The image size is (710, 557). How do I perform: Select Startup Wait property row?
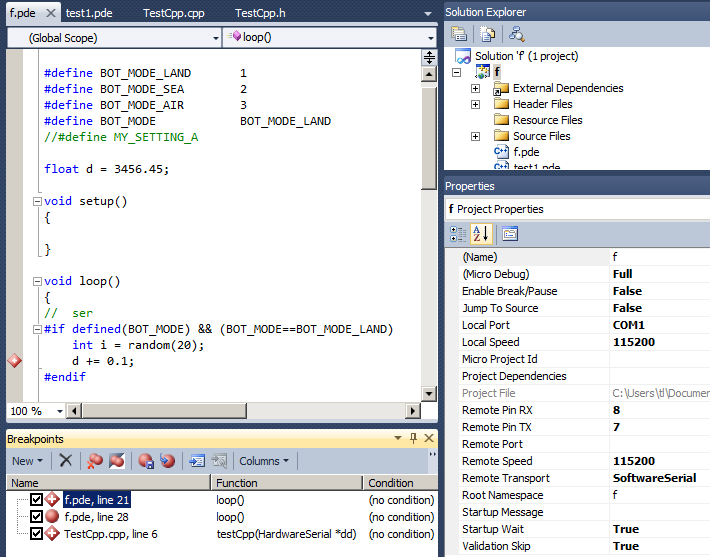(x=584, y=529)
